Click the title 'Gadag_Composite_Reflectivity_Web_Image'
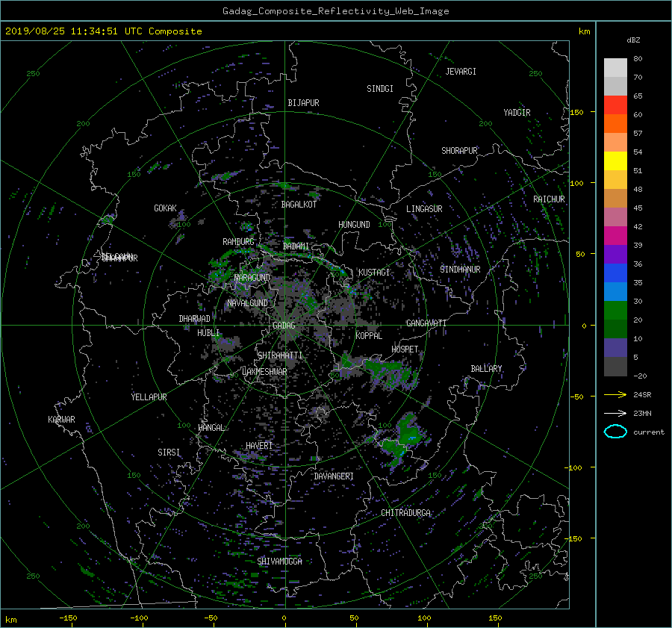This screenshot has width=672, height=628. [335, 11]
